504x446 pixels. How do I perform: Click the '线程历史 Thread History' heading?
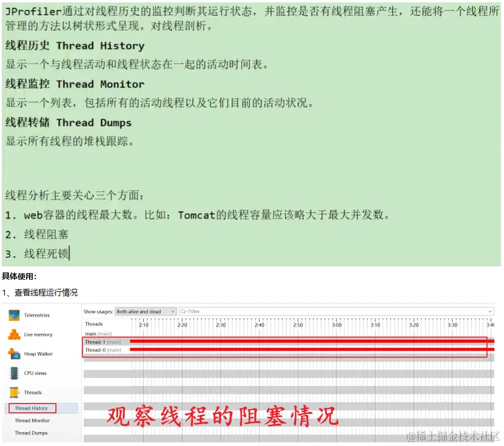(75, 46)
